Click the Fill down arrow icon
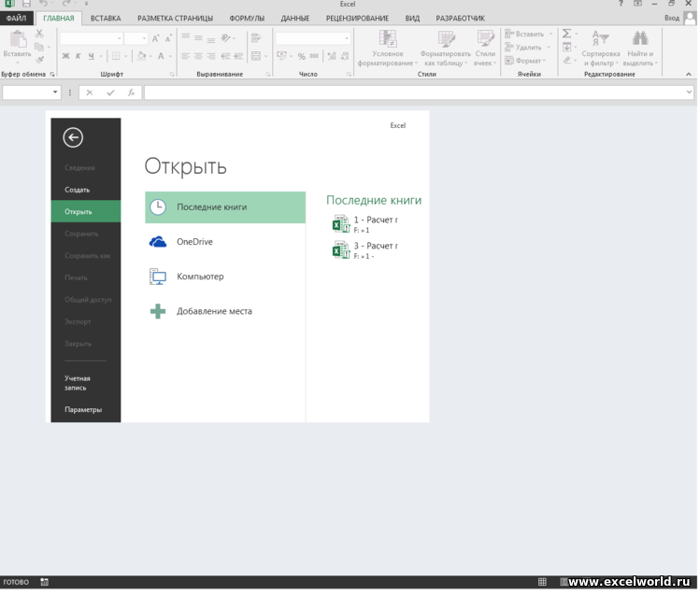Image resolution: width=700 pixels, height=596 pixels. (567, 47)
